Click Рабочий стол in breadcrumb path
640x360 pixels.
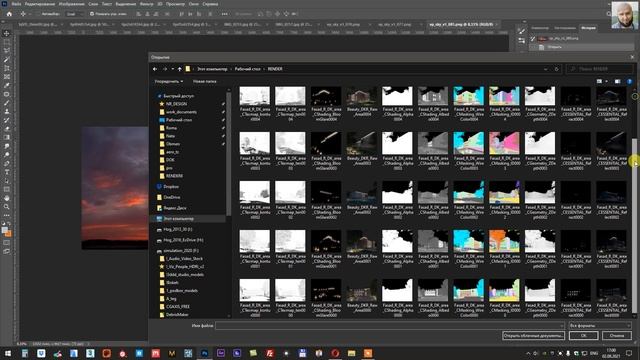pyautogui.click(x=247, y=69)
